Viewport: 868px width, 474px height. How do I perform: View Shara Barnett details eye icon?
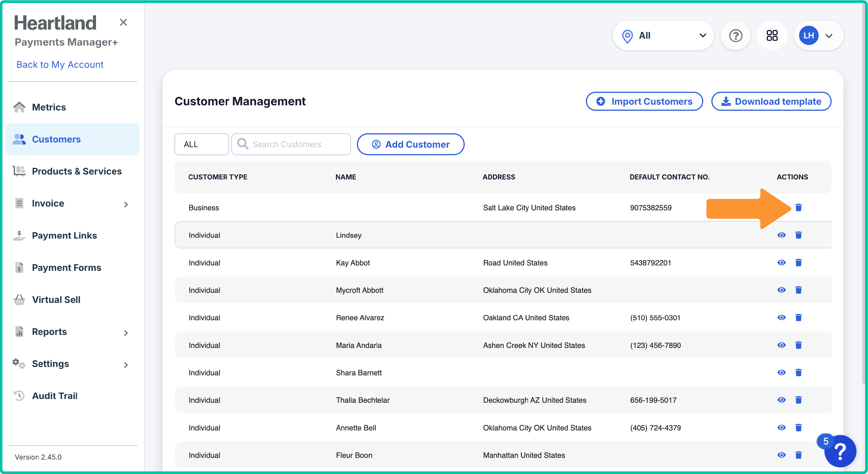tap(781, 372)
